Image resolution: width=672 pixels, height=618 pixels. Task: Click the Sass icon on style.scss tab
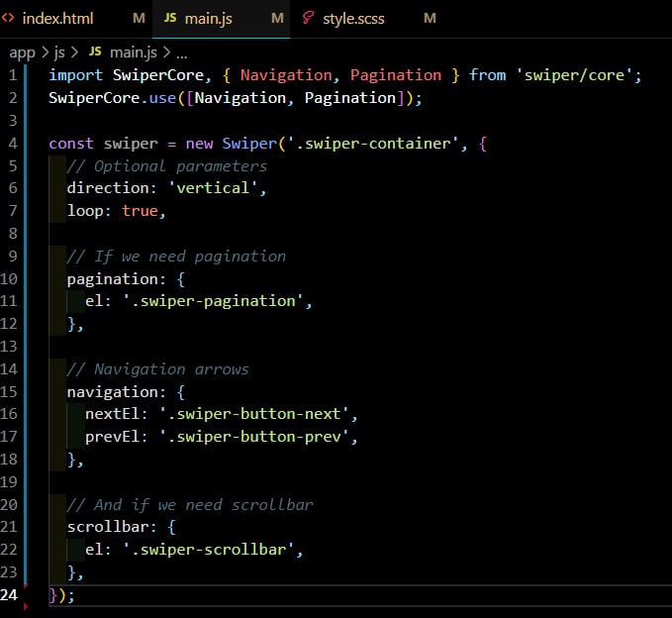point(308,18)
